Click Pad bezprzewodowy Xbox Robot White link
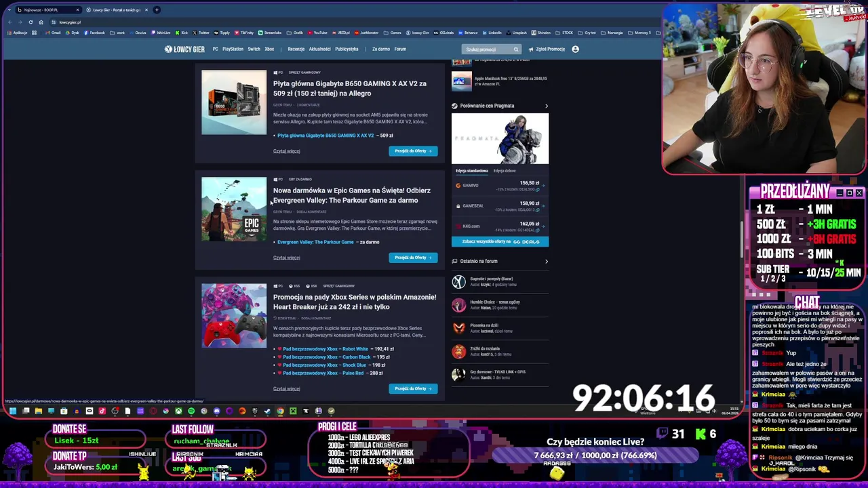This screenshot has width=868, height=488. tap(325, 349)
